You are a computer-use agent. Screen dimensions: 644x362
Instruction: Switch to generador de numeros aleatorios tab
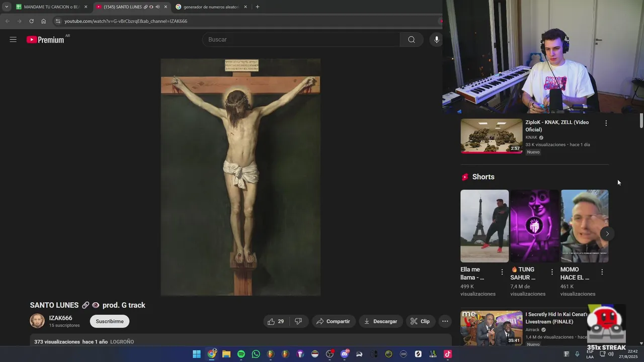(x=211, y=7)
